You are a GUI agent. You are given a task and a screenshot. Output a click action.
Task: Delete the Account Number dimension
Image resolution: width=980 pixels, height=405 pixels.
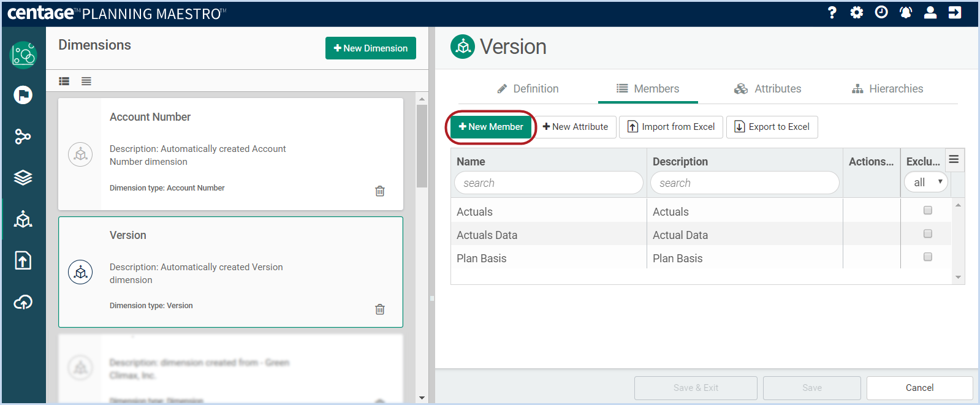tap(380, 191)
